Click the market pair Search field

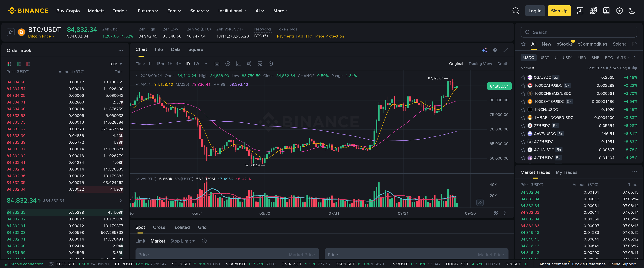pos(578,32)
